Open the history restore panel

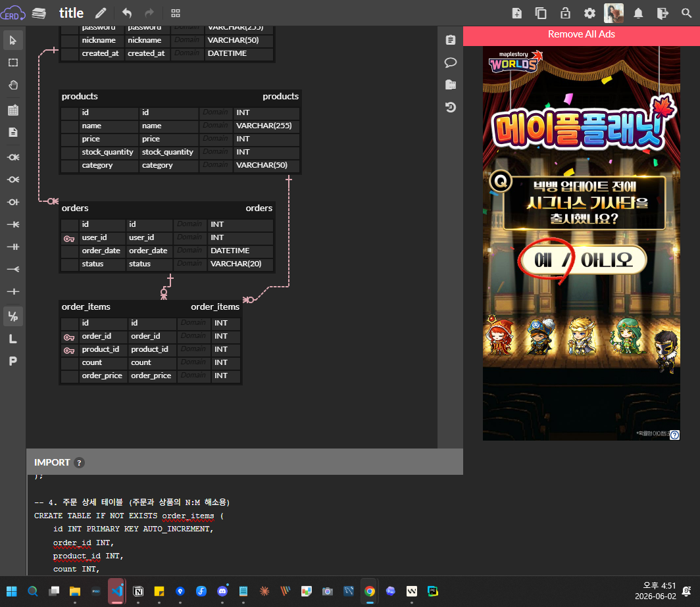point(451,107)
